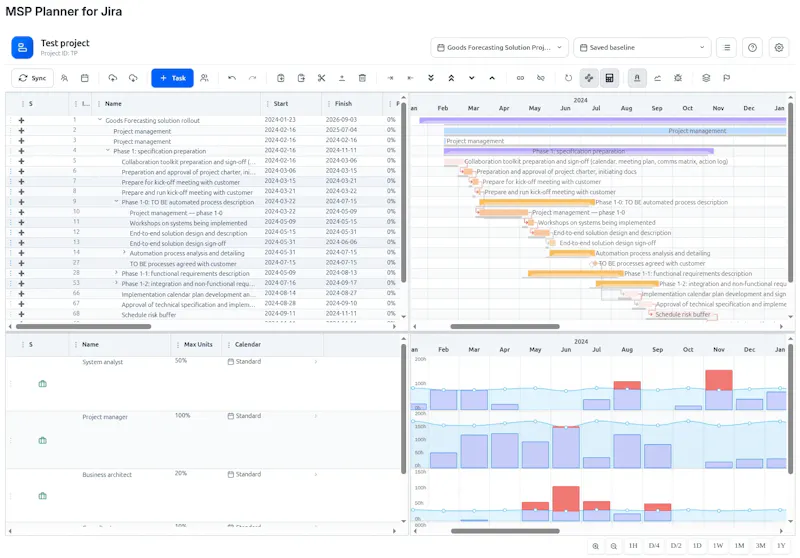Click the circular refresh arrow icon
This screenshot has height=558, width=800.
click(x=568, y=78)
